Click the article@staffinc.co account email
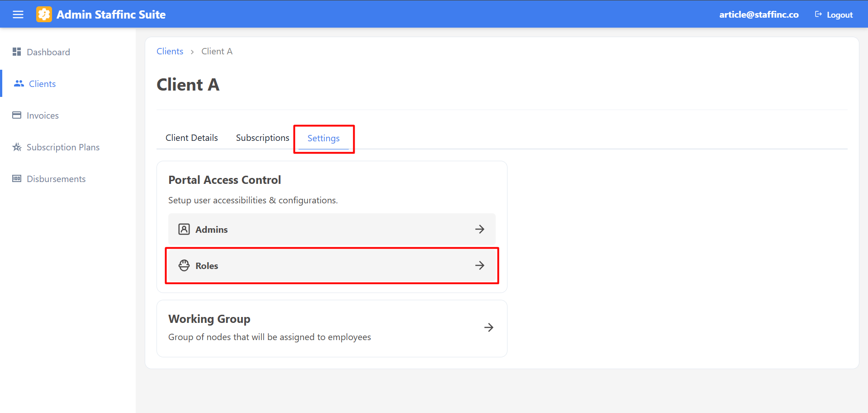868x413 pixels. pos(759,14)
